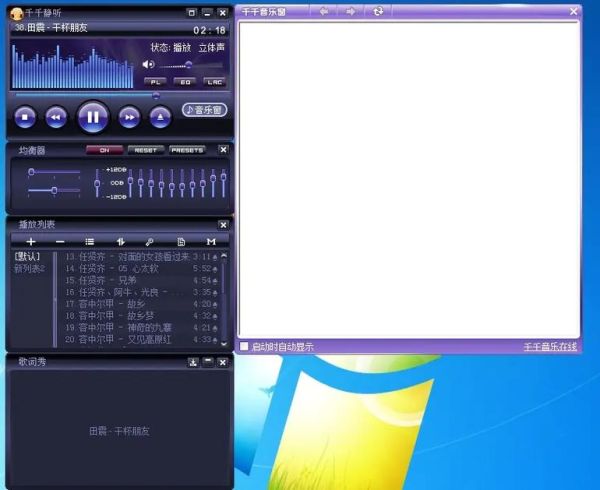Pause the current song
Screen dimensions: 600x490
pyautogui.click(x=92, y=116)
